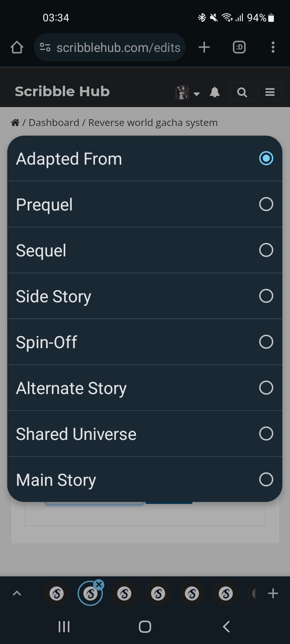Viewport: 290px width, 644px height.
Task: Select the Sequel radio option
Action: (266, 250)
